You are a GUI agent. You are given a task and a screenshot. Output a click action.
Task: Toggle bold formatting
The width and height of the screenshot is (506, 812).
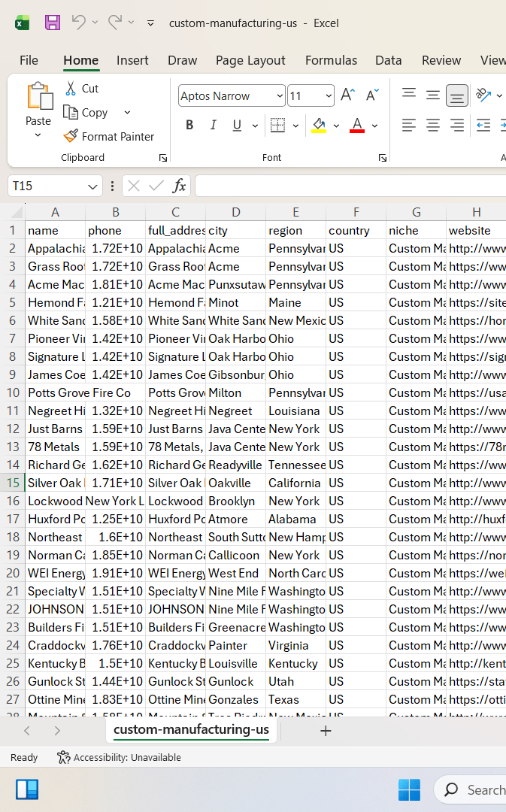[189, 125]
